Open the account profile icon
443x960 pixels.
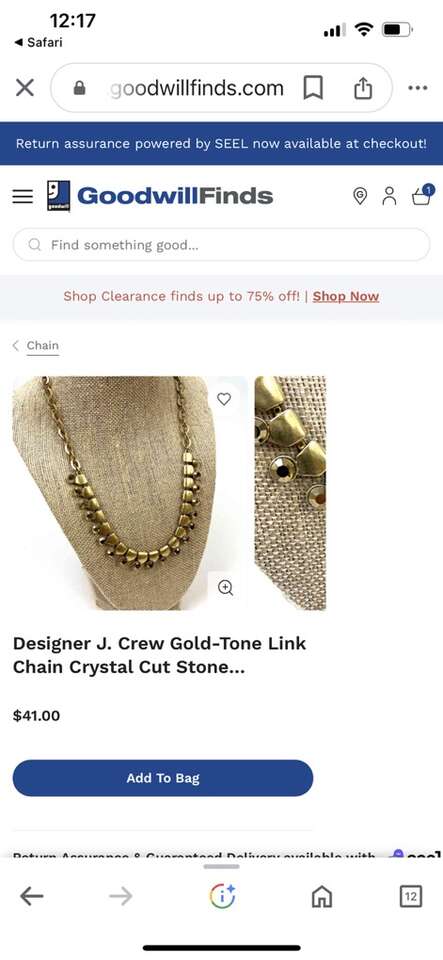(x=389, y=196)
